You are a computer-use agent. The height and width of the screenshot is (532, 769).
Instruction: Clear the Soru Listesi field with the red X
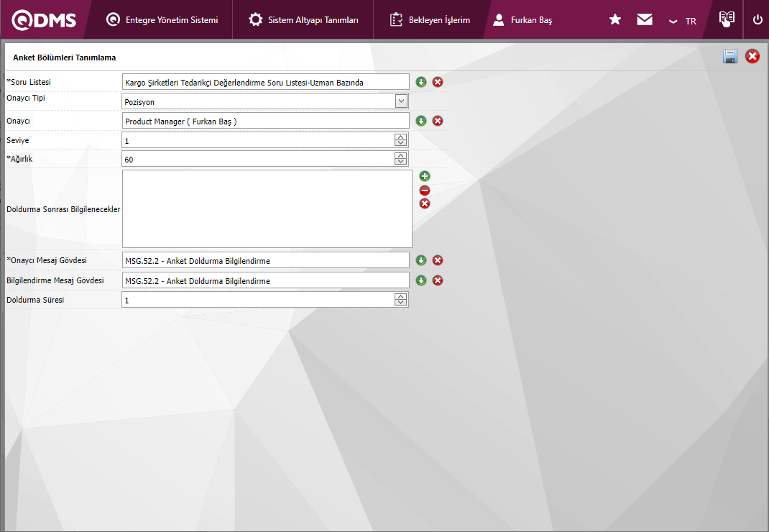pos(438,82)
